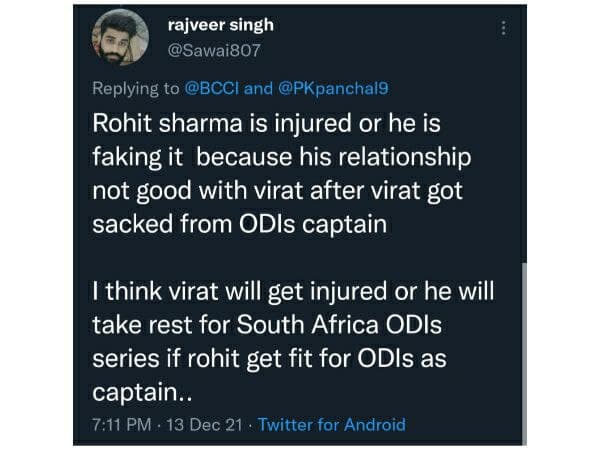The image size is (600, 450).
Task: Click the Twitter for Android source link
Action: pos(332,424)
